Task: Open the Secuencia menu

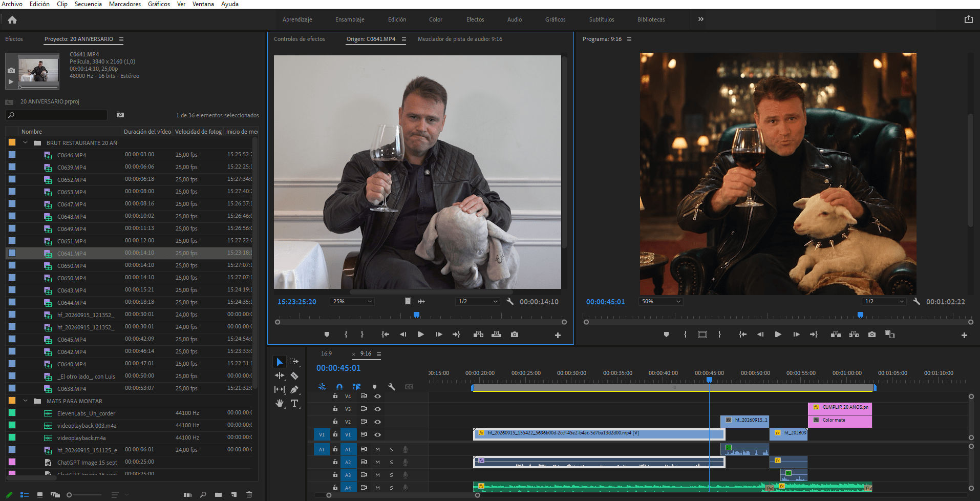Action: click(88, 4)
